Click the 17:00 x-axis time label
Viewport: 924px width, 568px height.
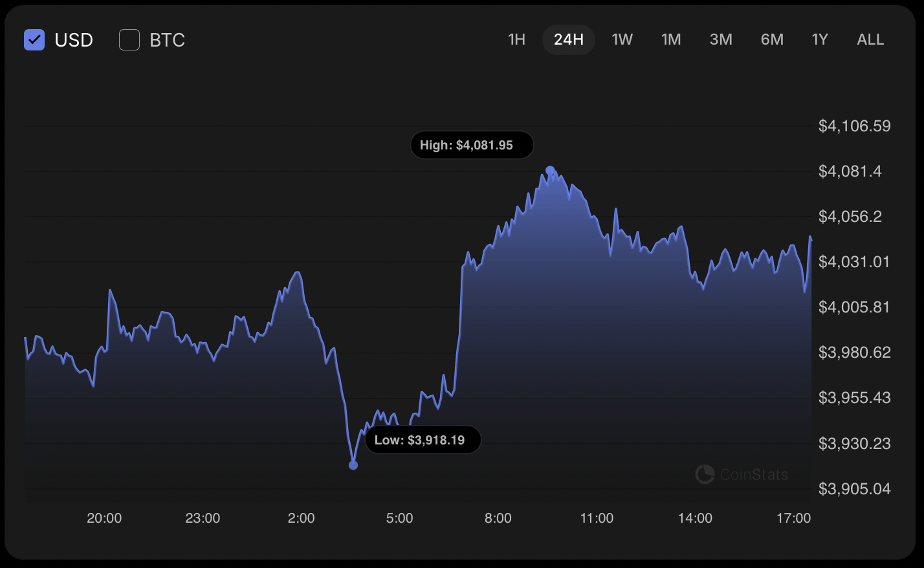click(793, 518)
